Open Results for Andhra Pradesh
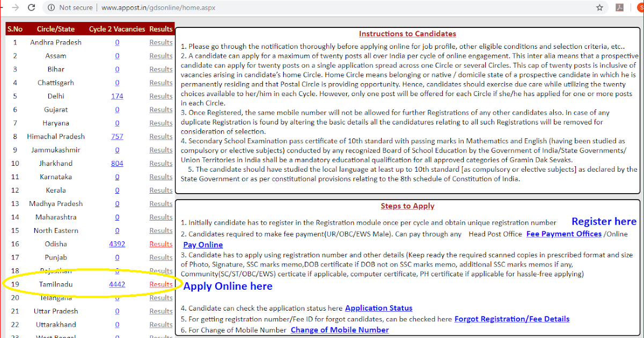This screenshot has width=644, height=338. pos(161,42)
